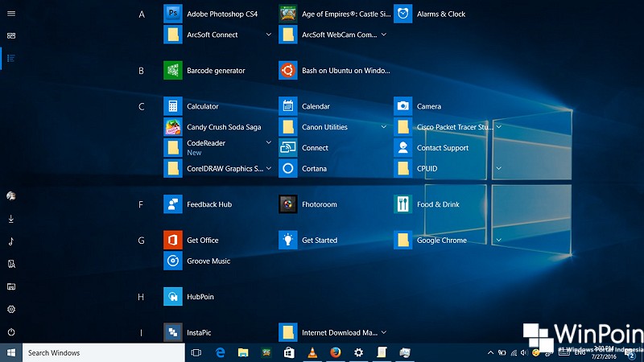Open Music folder from the Start sidebar
Image resolution: width=644 pixels, height=362 pixels.
click(x=11, y=241)
